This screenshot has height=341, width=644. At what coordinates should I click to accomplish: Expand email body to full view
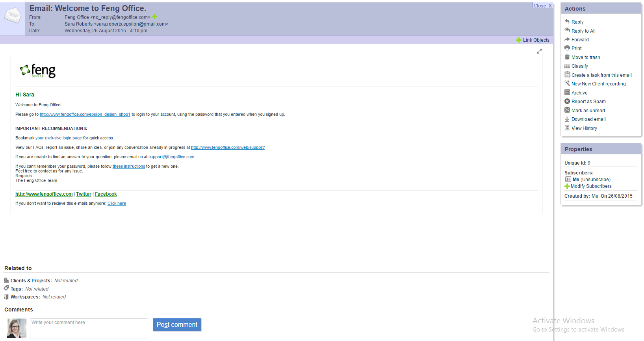[539, 51]
